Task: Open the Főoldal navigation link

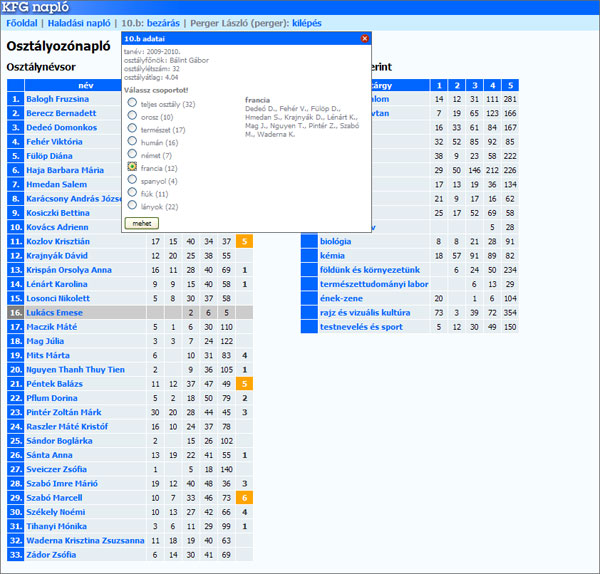Action: coord(21,22)
